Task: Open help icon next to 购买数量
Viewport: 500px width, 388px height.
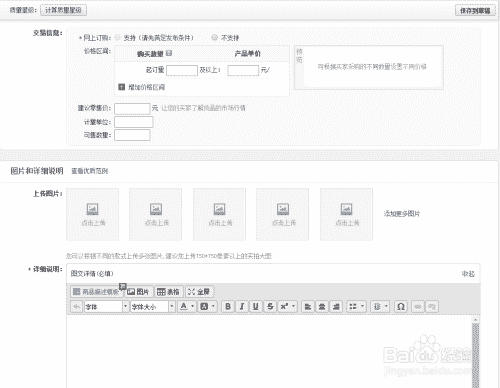Action: [169, 53]
